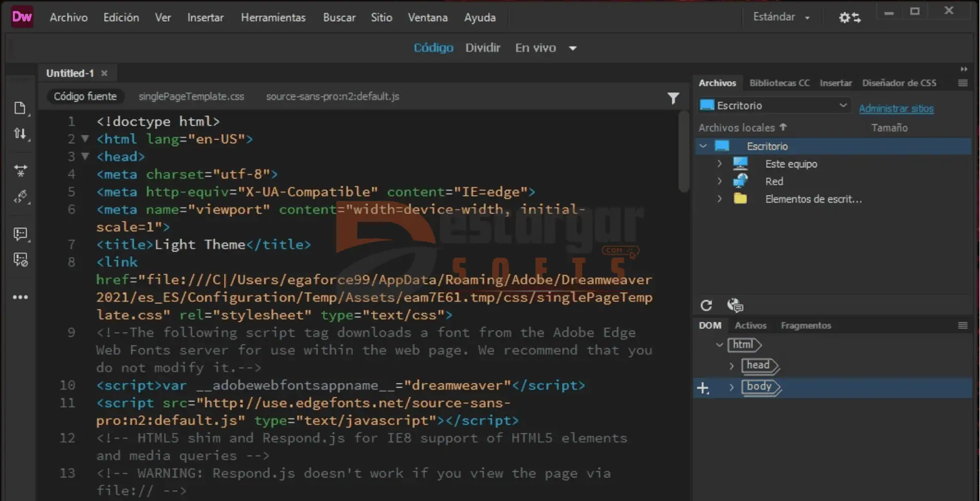Viewport: 980px width, 501px height.
Task: Switch to Insertar panel tab
Action: pyautogui.click(x=835, y=83)
